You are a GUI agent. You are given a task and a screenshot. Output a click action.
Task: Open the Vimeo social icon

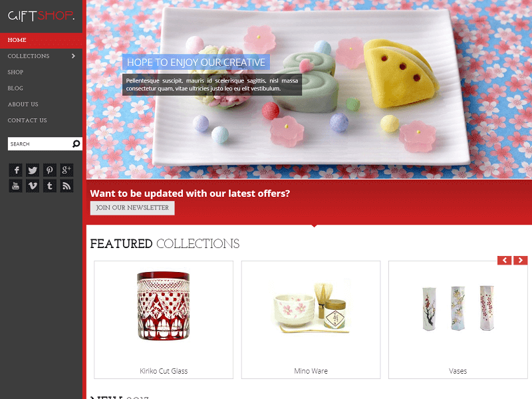pyautogui.click(x=33, y=186)
